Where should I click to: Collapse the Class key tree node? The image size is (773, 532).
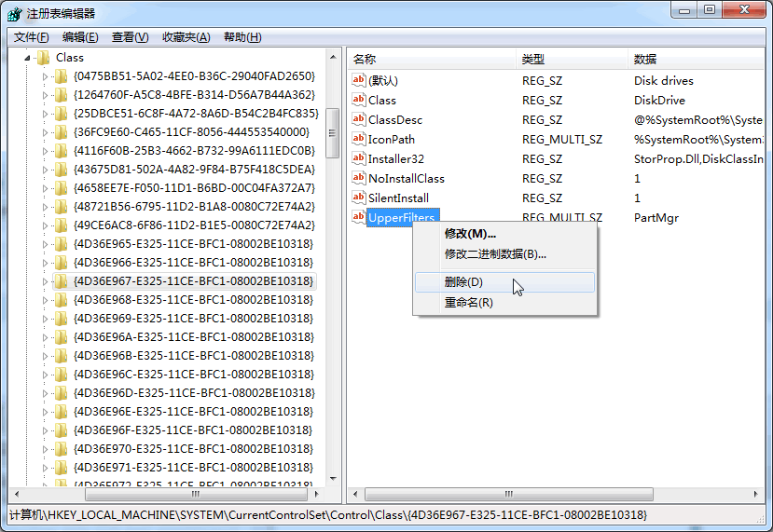coord(27,58)
